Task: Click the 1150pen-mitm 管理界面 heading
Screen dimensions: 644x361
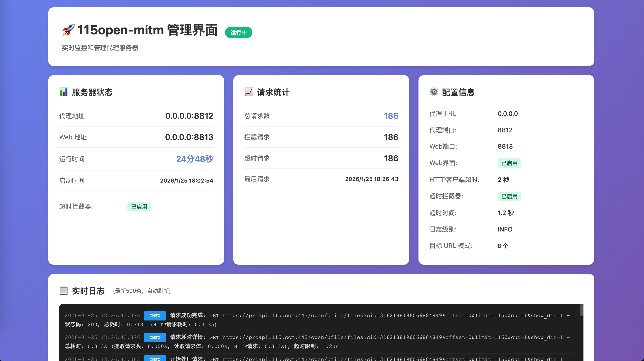Action: [x=147, y=30]
